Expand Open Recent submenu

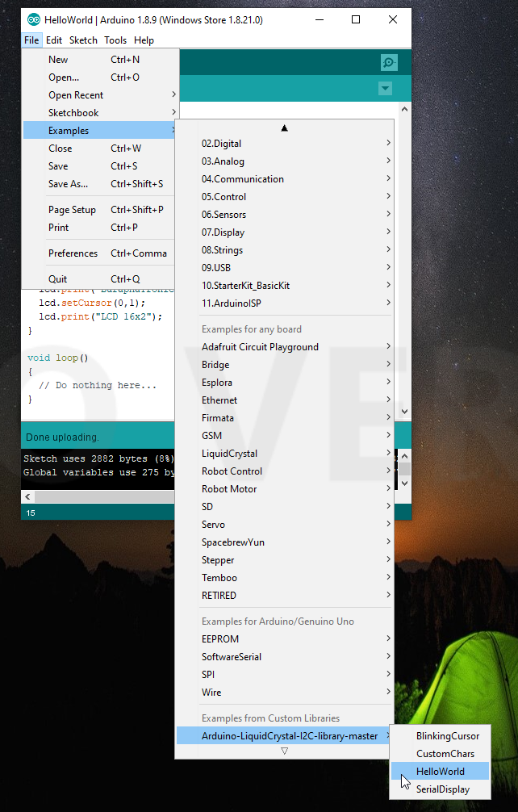(100, 94)
